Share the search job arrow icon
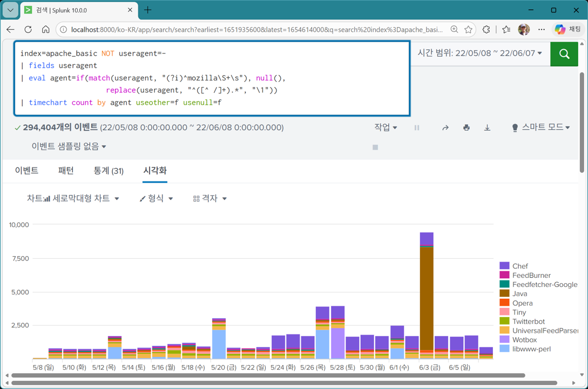The height and width of the screenshot is (389, 588). pyautogui.click(x=445, y=128)
